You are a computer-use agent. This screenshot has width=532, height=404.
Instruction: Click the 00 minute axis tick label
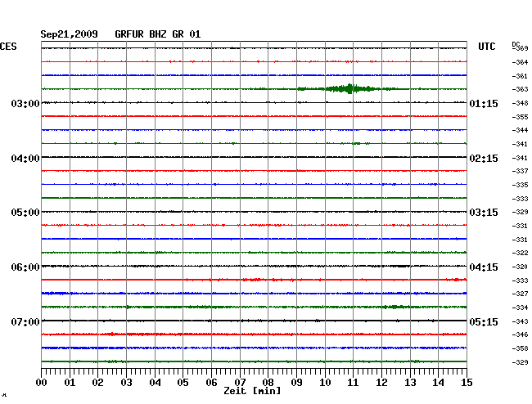(x=42, y=383)
